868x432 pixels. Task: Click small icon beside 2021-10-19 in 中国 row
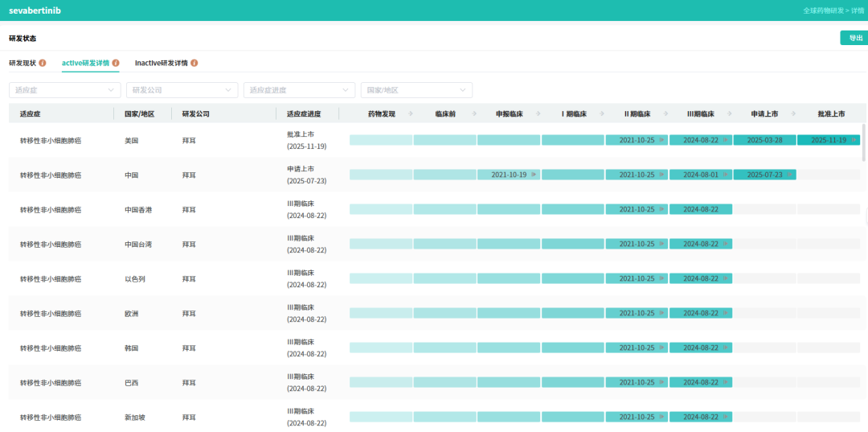coord(534,175)
